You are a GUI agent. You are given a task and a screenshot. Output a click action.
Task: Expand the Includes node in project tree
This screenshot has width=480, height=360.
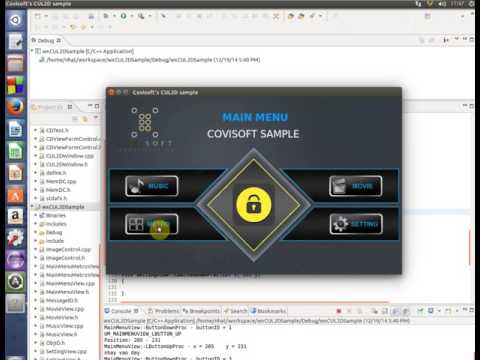click(36, 224)
